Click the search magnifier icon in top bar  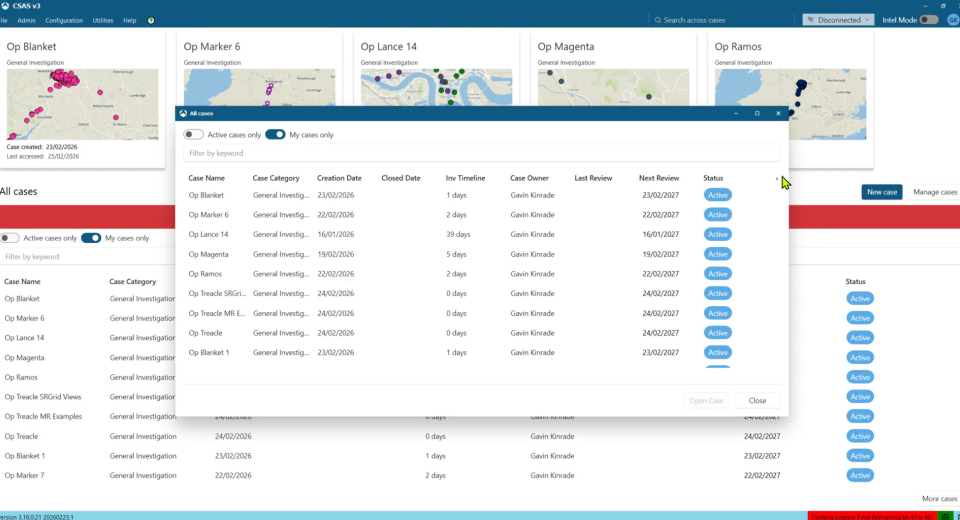point(657,20)
